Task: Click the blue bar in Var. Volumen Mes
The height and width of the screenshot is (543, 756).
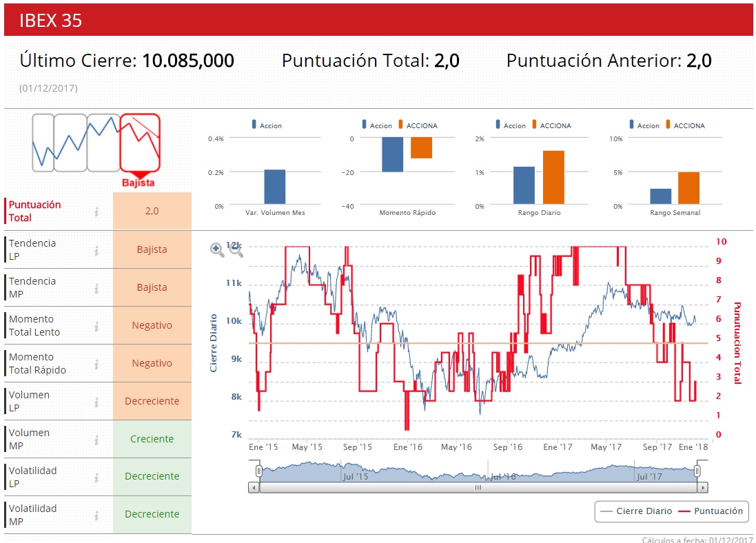Action: (275, 187)
